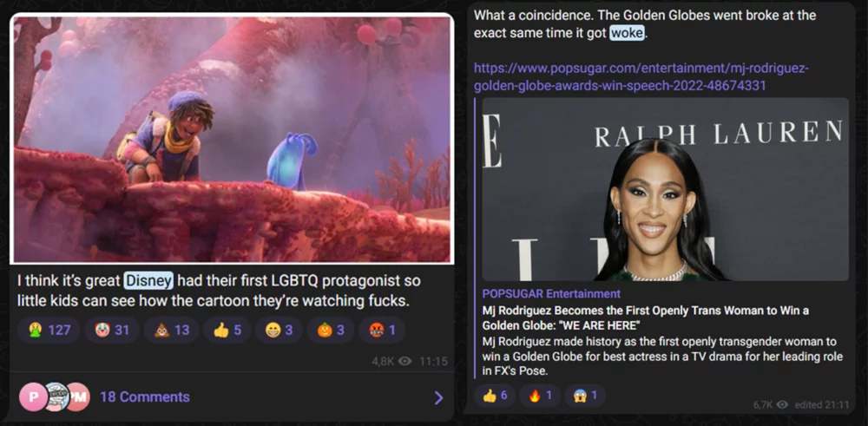Click the pink P commenter avatar
The width and height of the screenshot is (868, 426).
tap(32, 397)
